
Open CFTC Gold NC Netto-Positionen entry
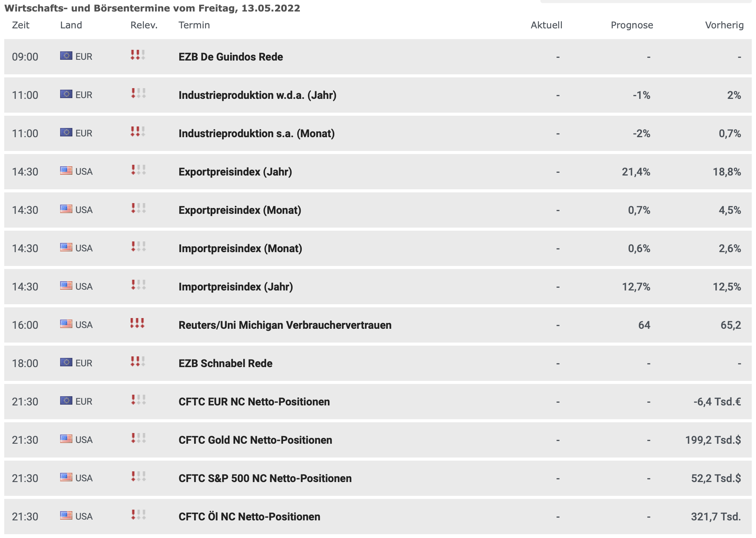pyautogui.click(x=255, y=440)
